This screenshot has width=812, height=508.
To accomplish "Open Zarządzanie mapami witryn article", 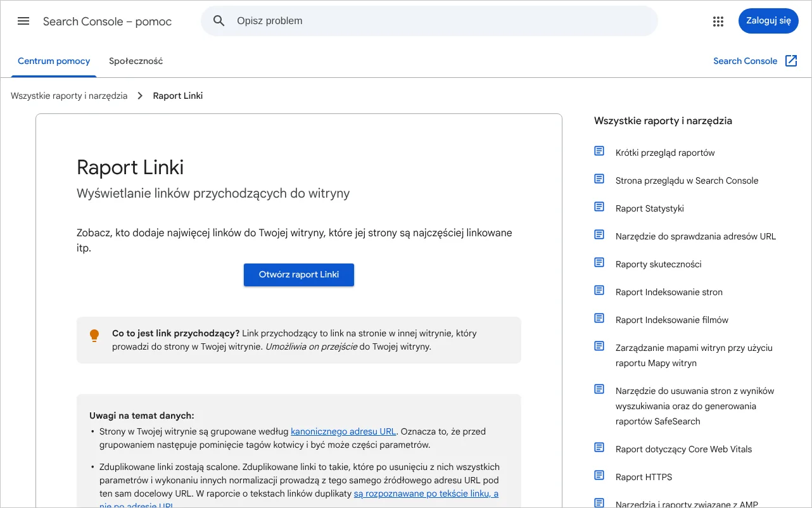I will click(694, 355).
